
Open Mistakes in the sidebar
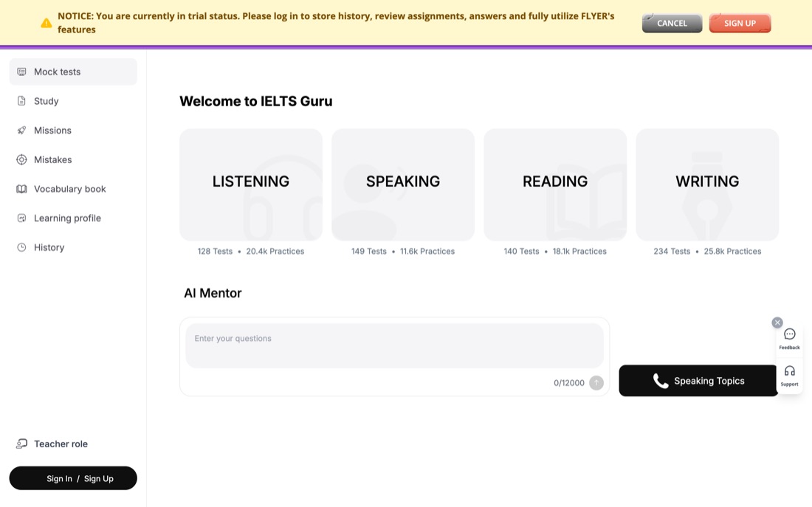click(x=73, y=159)
